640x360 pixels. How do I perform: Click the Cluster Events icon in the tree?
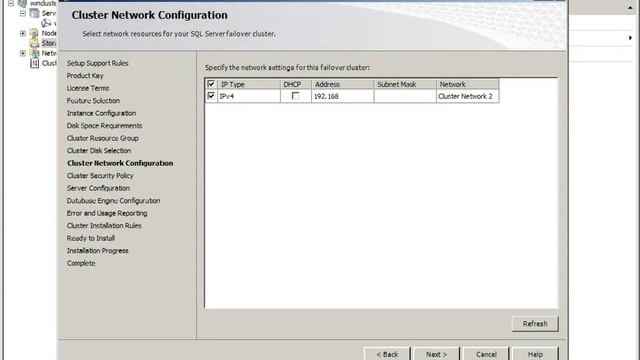pyautogui.click(x=35, y=63)
